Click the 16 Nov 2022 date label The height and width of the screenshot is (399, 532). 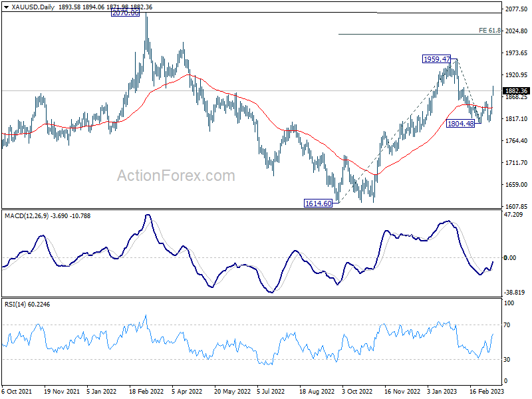pos(402,391)
